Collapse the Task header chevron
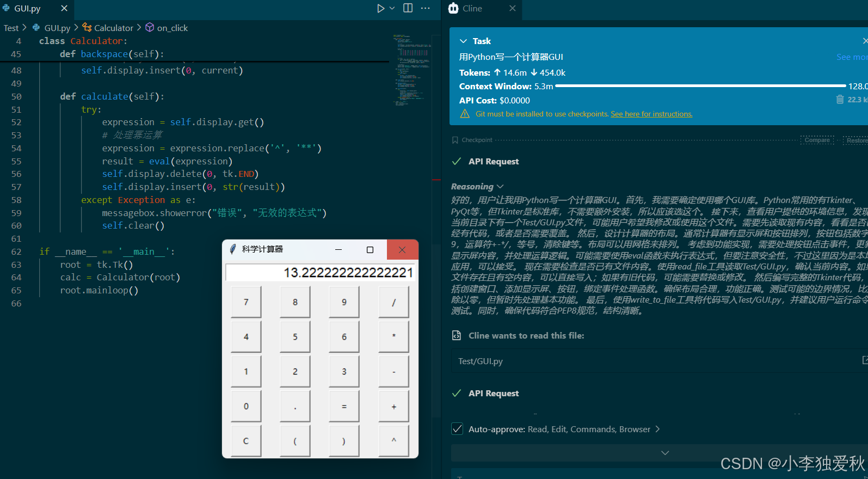The height and width of the screenshot is (479, 868). click(x=464, y=41)
